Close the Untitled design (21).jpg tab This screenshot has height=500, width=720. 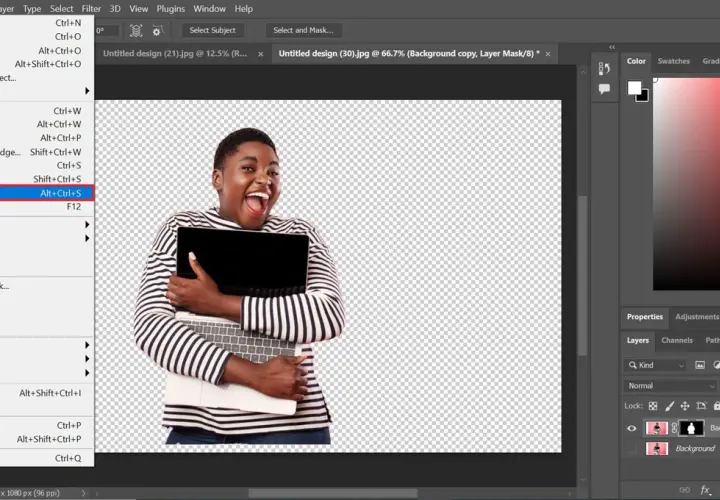point(260,54)
